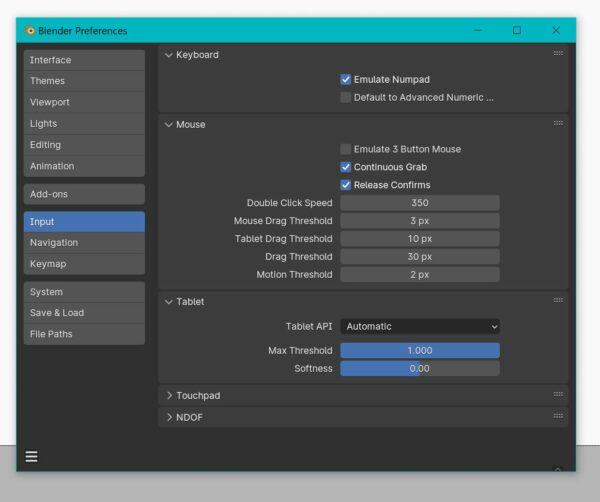The height and width of the screenshot is (502, 600).
Task: Click the Mouse Drag Threshold field
Action: coord(420,221)
